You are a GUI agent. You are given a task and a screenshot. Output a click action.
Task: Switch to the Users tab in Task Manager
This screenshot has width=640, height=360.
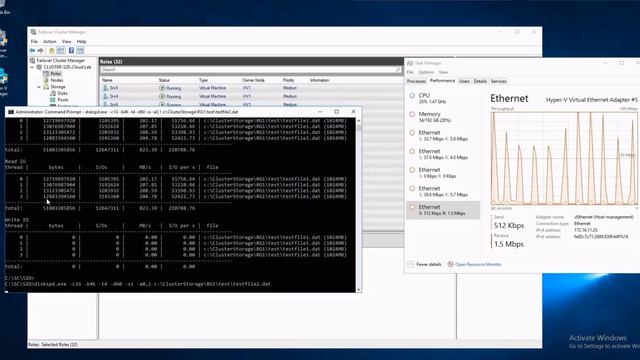pyautogui.click(x=464, y=81)
